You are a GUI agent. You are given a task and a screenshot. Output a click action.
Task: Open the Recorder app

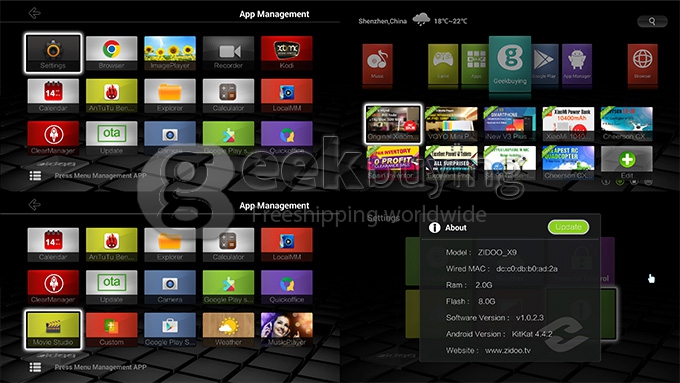[229, 53]
